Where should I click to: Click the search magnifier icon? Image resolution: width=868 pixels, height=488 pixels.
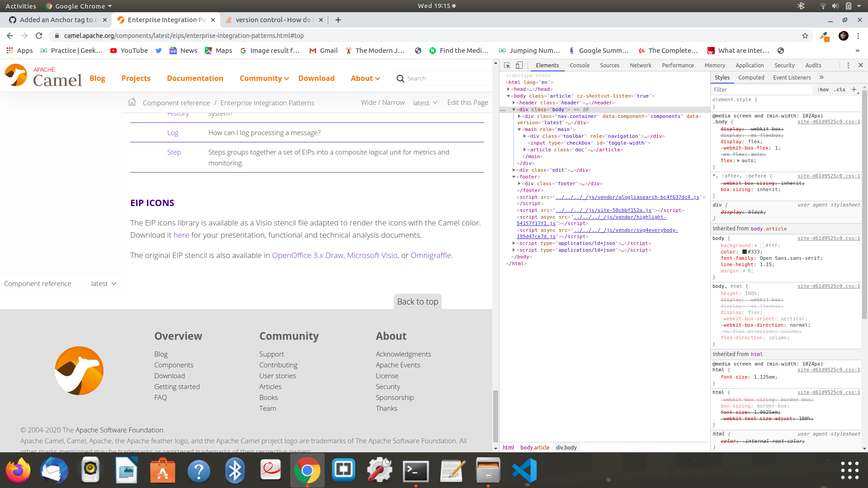coord(400,78)
